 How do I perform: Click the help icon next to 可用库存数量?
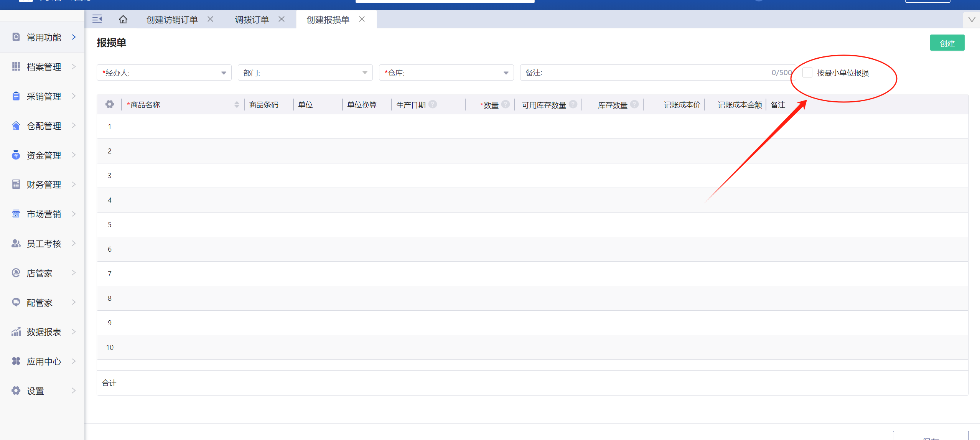pyautogui.click(x=573, y=104)
